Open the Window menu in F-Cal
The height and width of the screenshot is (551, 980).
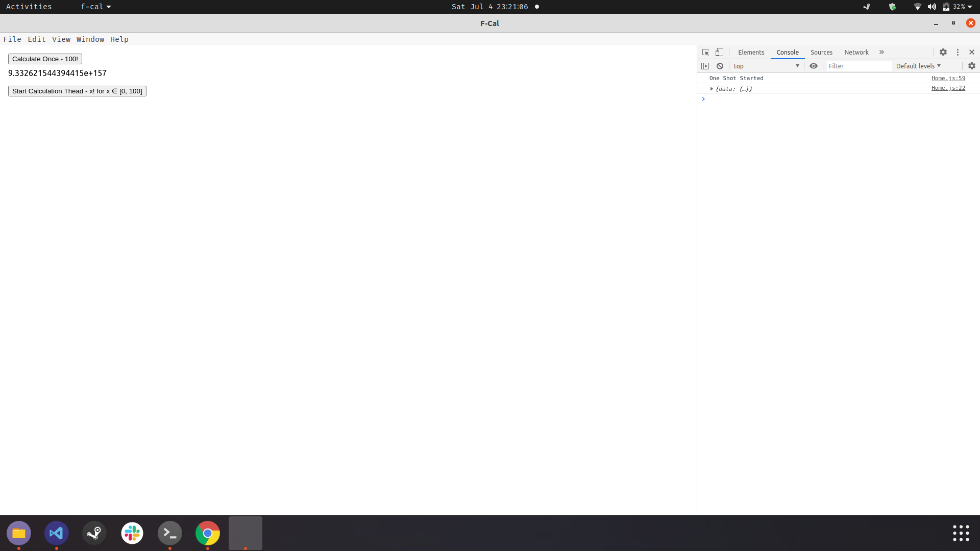click(90, 39)
